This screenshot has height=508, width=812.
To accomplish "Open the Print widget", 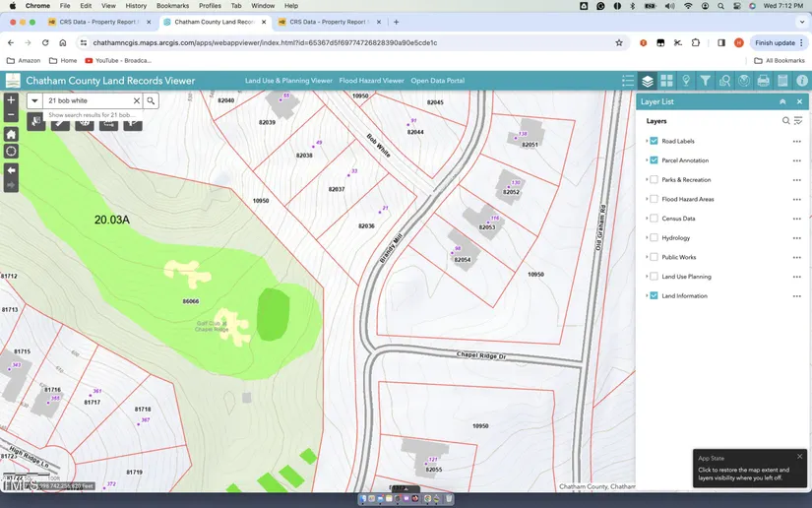I will click(x=763, y=81).
